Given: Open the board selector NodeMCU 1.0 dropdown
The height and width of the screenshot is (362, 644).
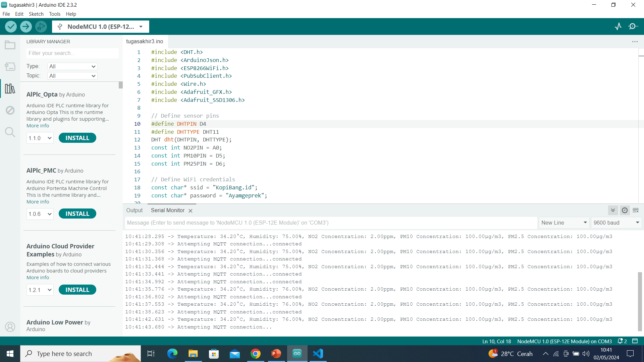Looking at the screenshot, I should pos(100,27).
